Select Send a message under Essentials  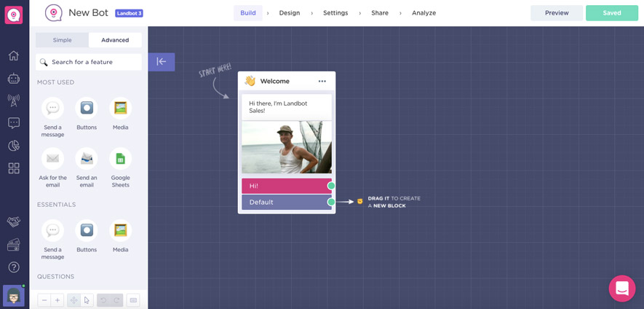(52, 240)
